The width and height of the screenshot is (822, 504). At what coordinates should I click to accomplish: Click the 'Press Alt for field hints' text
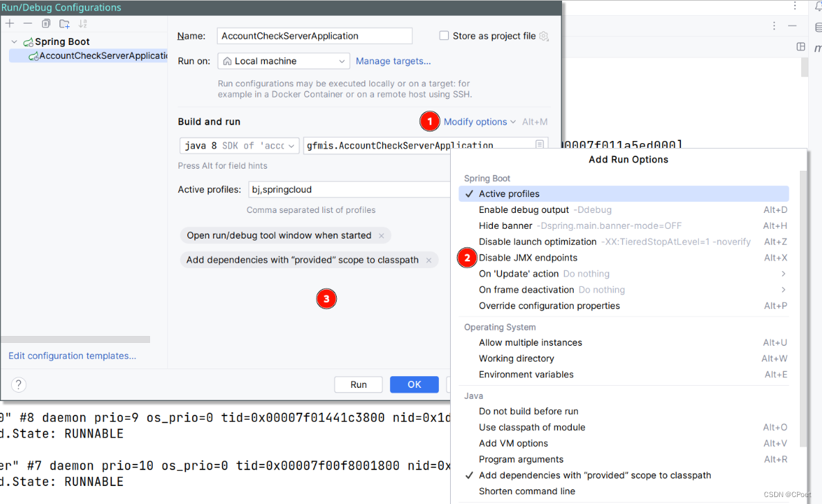pos(223,166)
